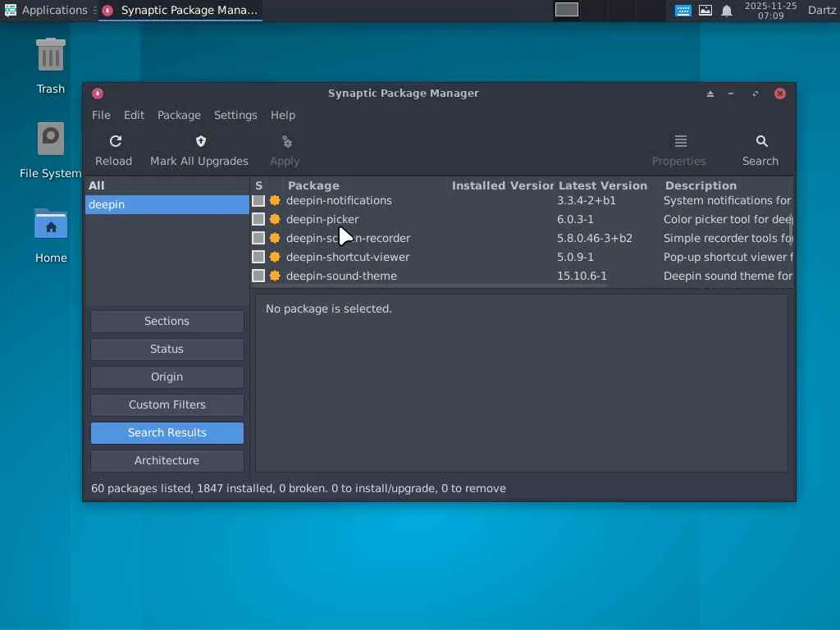
Task: Toggle status checkbox for deepin-screen-recorder
Action: point(258,238)
